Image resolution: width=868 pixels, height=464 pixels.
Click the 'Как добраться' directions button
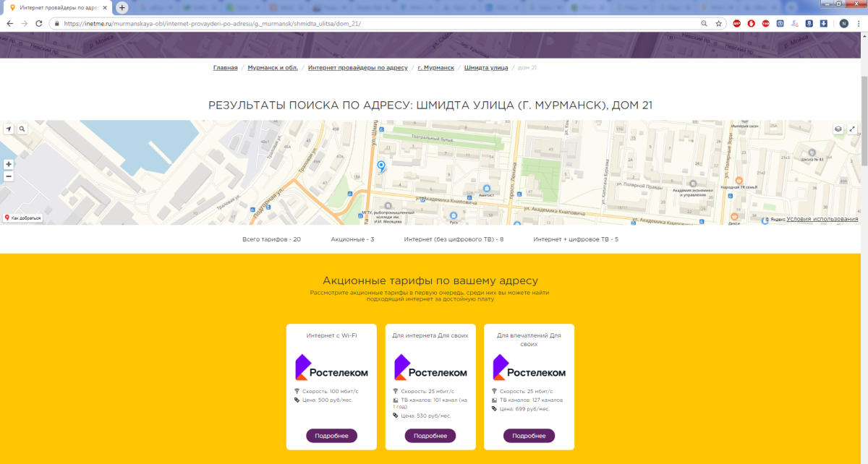(x=24, y=218)
